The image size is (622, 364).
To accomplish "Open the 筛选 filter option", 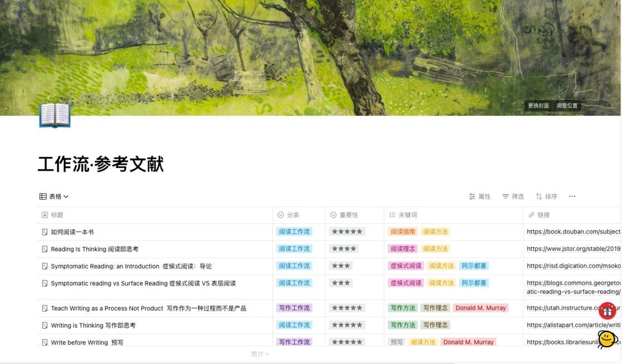I will point(513,196).
